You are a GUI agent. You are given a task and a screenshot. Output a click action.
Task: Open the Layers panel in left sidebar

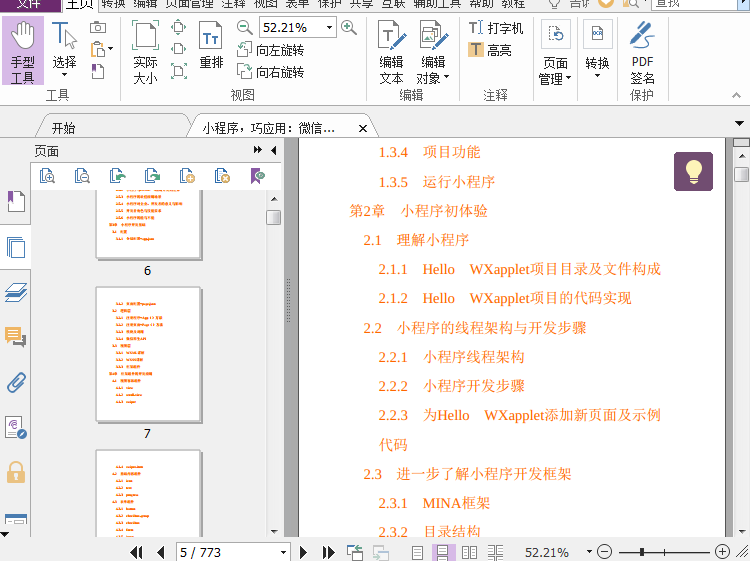16,293
